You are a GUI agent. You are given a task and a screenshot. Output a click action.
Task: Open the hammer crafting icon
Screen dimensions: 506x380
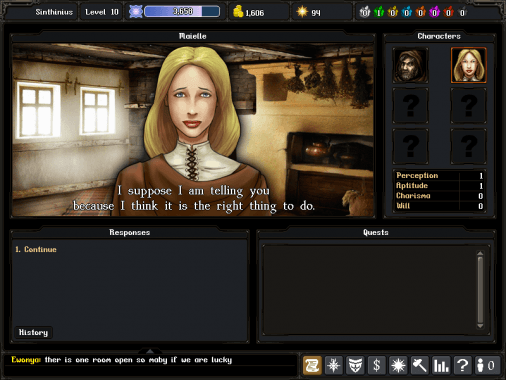[x=419, y=365]
